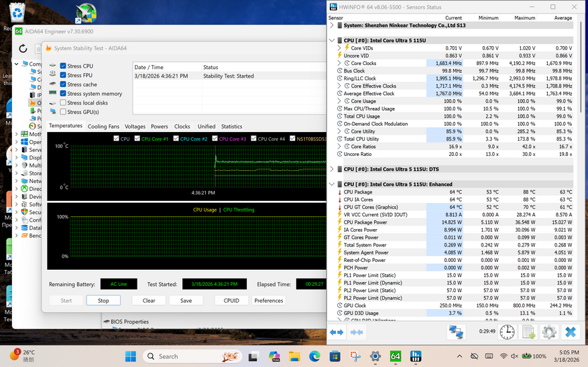Open the Statistics tab
Viewport: 588px width, 367px height.
tap(231, 126)
